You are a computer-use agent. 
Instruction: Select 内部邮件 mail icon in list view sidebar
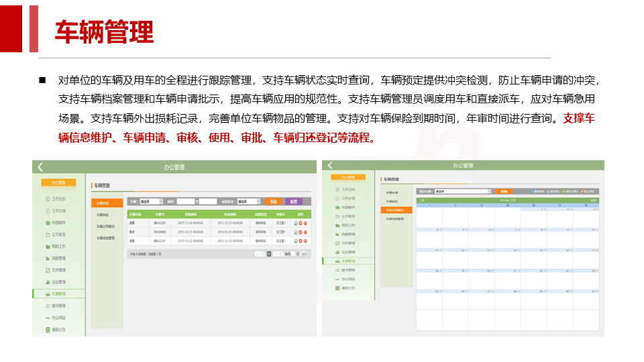(47, 223)
